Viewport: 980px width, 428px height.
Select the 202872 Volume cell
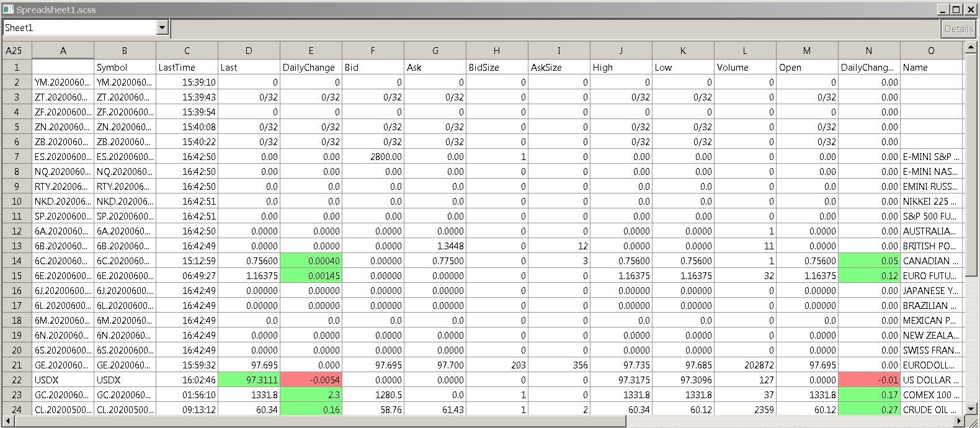745,365
